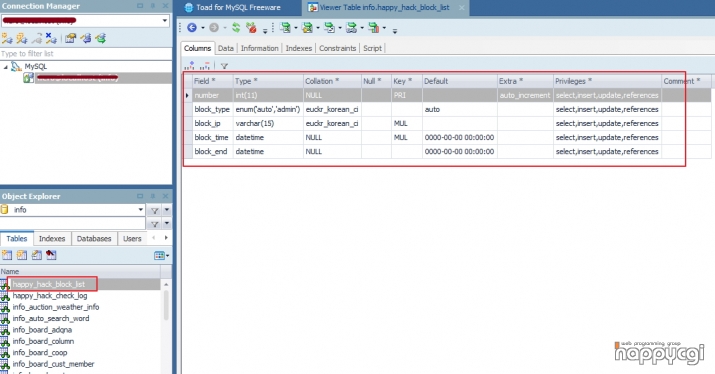Image resolution: width=715 pixels, height=374 pixels.
Task: Click the add column icon above grid
Action: point(190,66)
